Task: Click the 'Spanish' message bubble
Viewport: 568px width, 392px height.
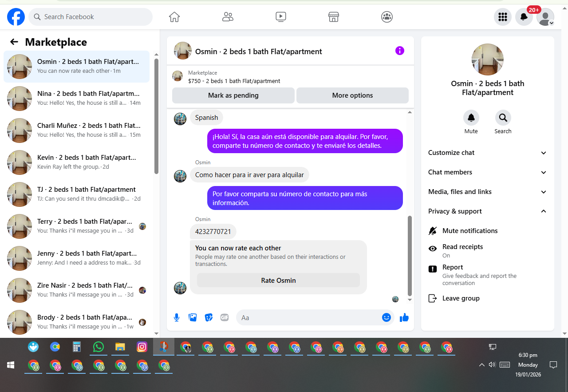Action: pyautogui.click(x=207, y=118)
